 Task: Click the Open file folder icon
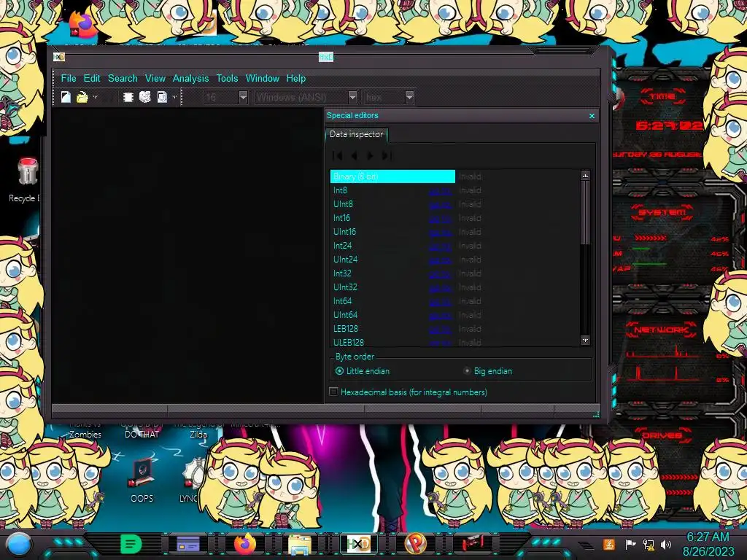[x=82, y=97]
